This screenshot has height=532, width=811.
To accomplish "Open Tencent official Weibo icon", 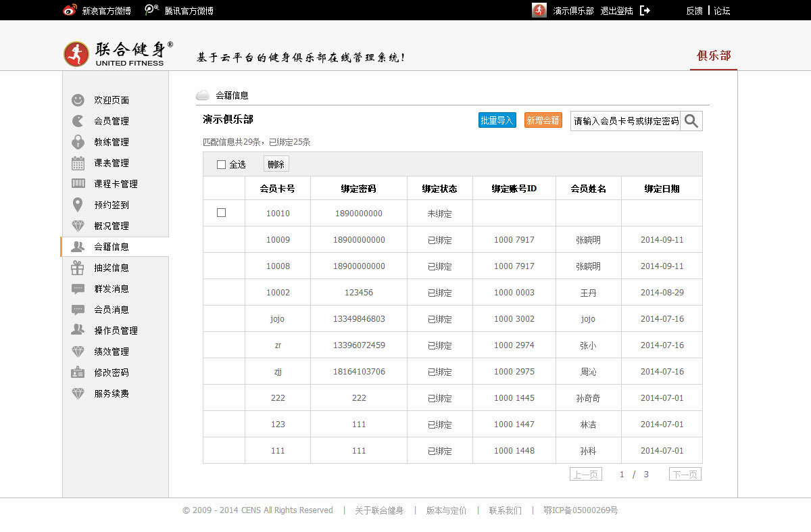I will tap(152, 11).
